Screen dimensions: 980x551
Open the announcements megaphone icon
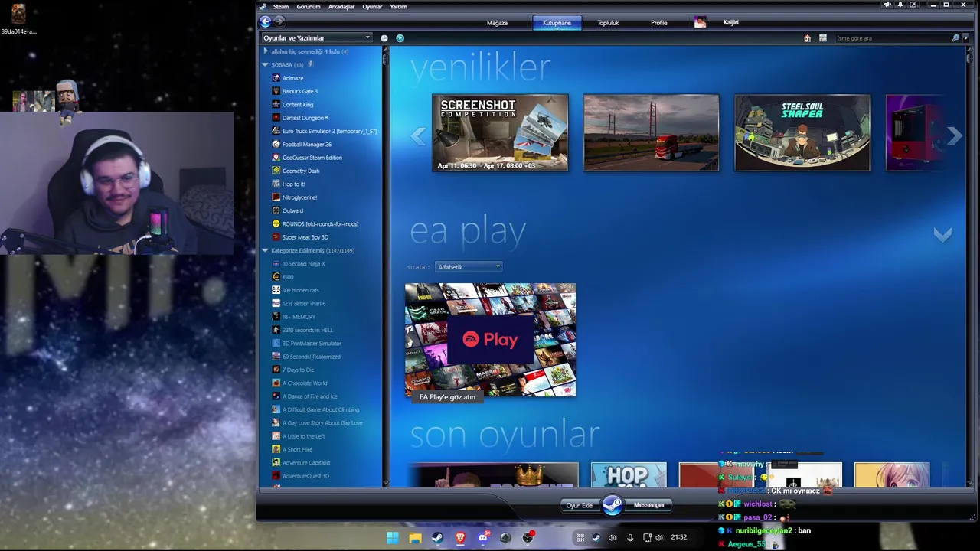coord(887,5)
